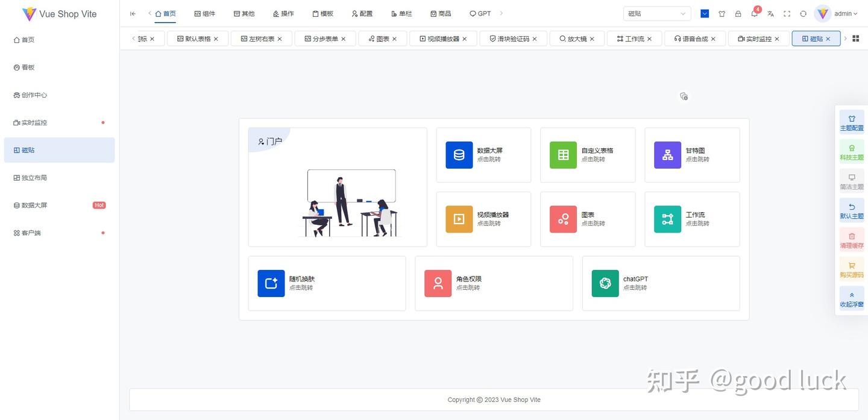The image size is (868, 420).
Task: Apply the 科技主题 theme
Action: coord(851,152)
